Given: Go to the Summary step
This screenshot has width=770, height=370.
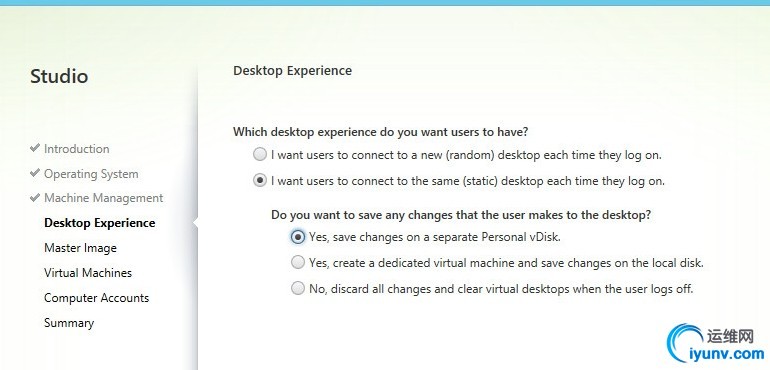Looking at the screenshot, I should tap(69, 323).
